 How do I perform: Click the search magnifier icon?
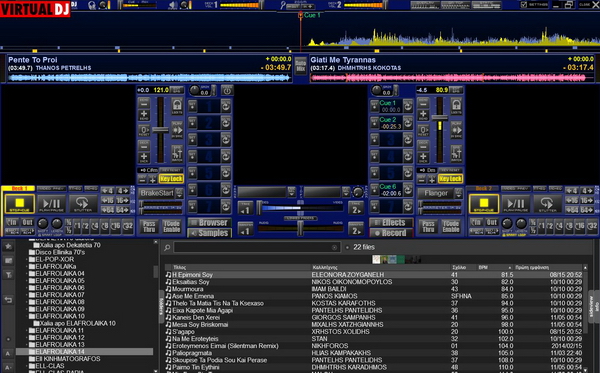coord(167,248)
